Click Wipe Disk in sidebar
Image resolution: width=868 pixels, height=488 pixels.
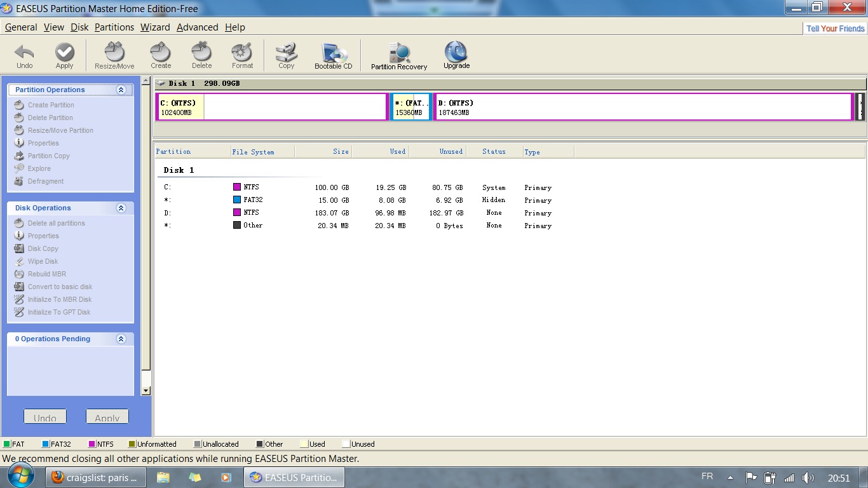click(43, 261)
